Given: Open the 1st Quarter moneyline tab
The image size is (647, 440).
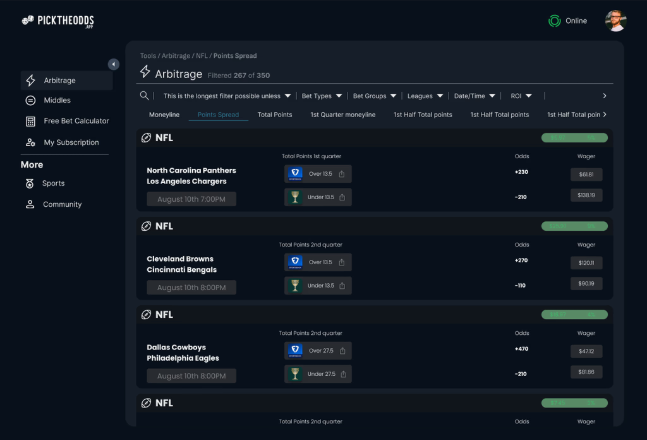Looking at the screenshot, I should (x=343, y=114).
